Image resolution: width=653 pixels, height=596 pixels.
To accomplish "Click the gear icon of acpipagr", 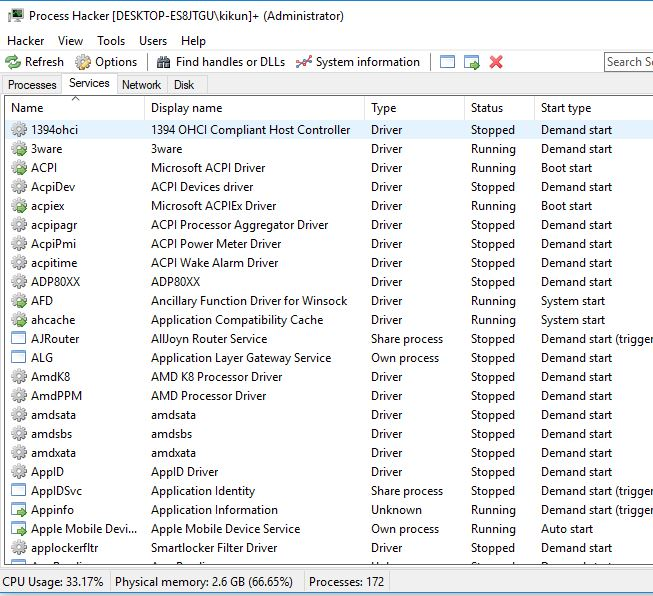I will point(19,225).
